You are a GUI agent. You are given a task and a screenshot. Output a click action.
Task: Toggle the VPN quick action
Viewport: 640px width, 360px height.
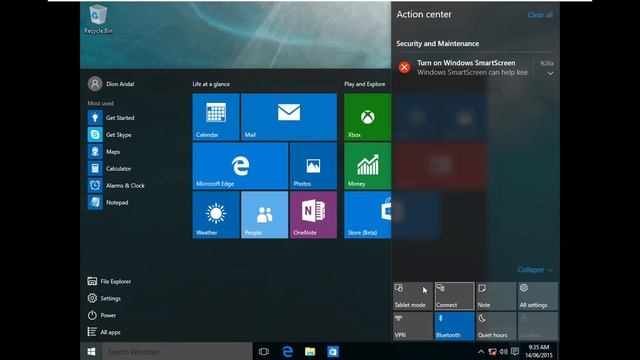tap(413, 326)
